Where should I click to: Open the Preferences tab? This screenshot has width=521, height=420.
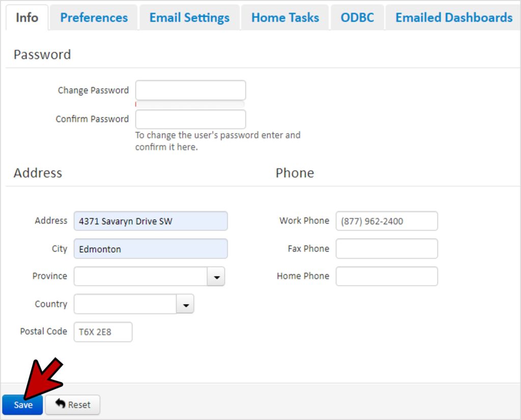[94, 18]
